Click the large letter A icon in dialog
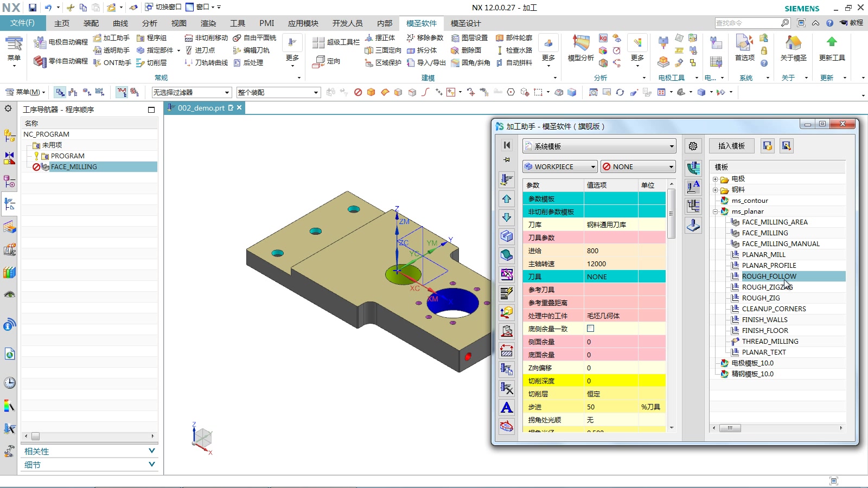This screenshot has width=868, height=488. pyautogui.click(x=507, y=407)
